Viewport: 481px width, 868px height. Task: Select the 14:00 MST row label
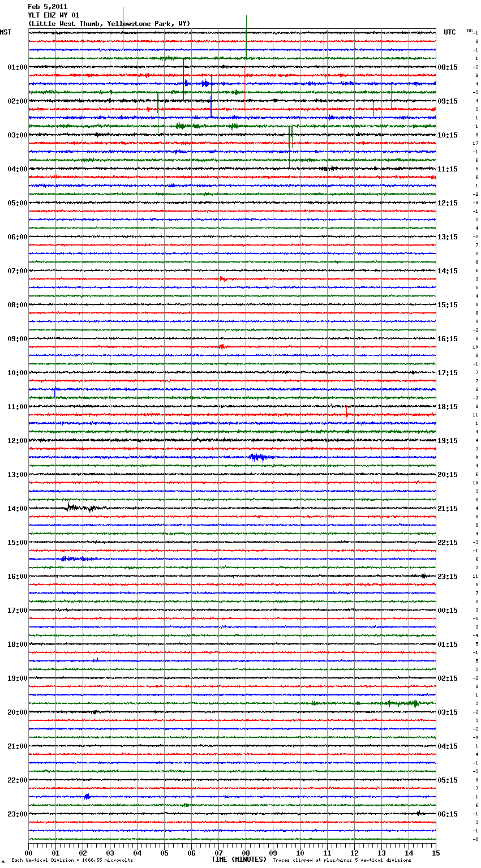point(18,509)
